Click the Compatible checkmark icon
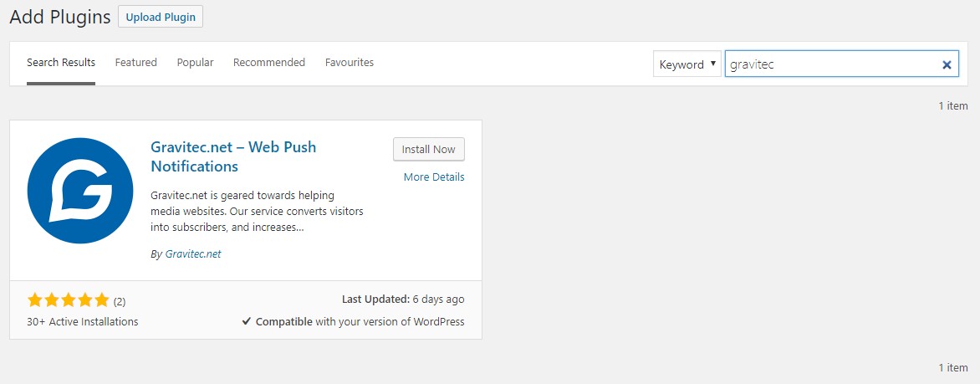This screenshot has height=384, width=980. click(246, 322)
